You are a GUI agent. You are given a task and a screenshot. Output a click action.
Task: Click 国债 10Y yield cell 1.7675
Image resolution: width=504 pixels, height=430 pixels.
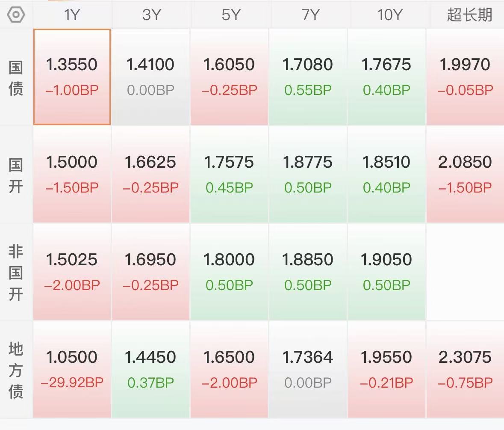[x=386, y=77]
